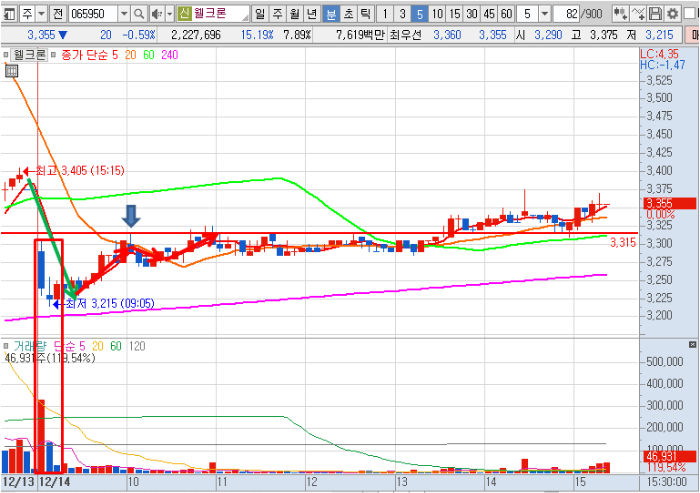700x493 pixels.
Task: Click the 최우선 best quote label
Action: [x=405, y=35]
